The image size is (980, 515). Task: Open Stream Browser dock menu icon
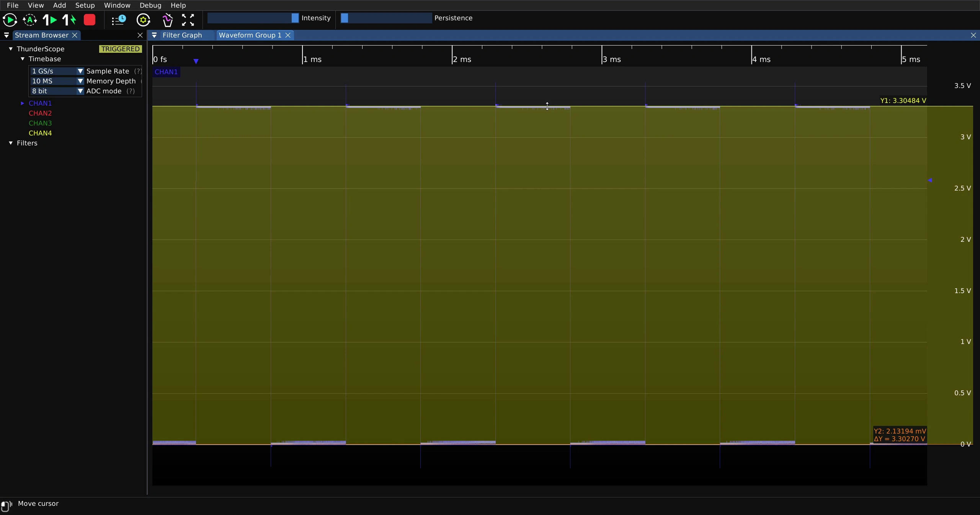pos(7,35)
